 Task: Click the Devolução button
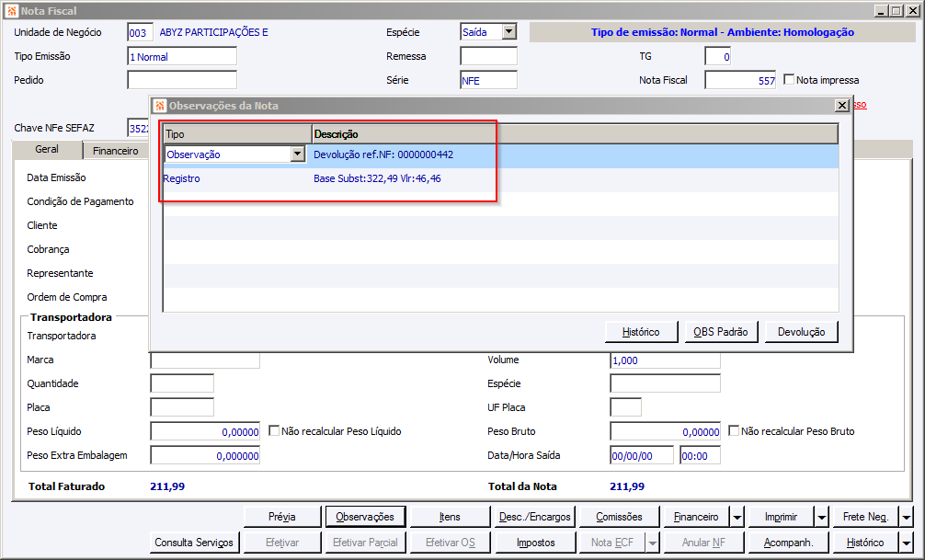801,332
